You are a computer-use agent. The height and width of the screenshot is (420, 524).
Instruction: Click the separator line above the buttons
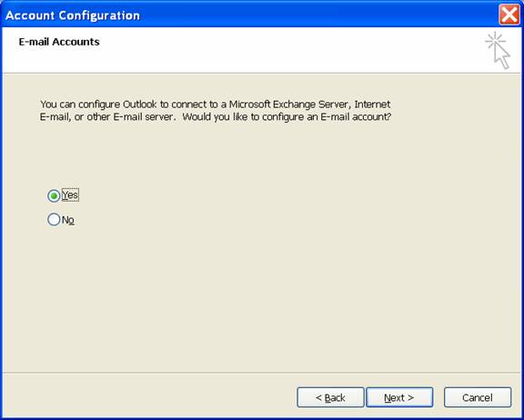(262, 373)
